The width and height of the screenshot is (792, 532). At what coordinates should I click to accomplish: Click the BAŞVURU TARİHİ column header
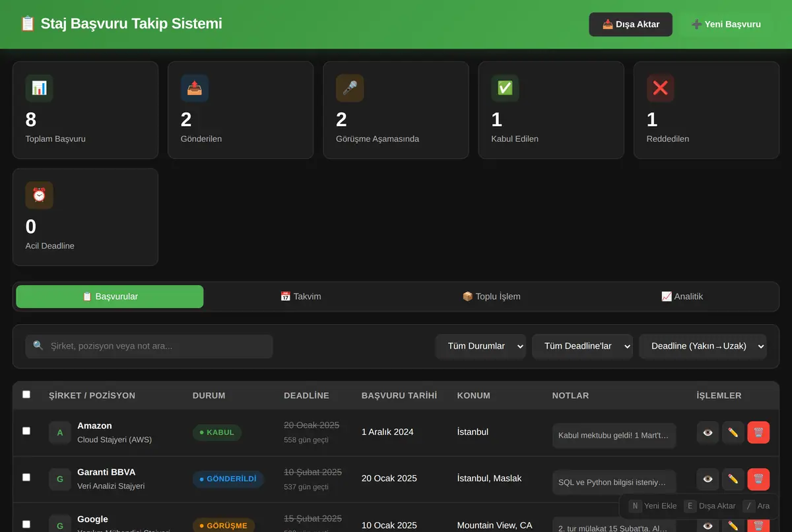click(399, 396)
